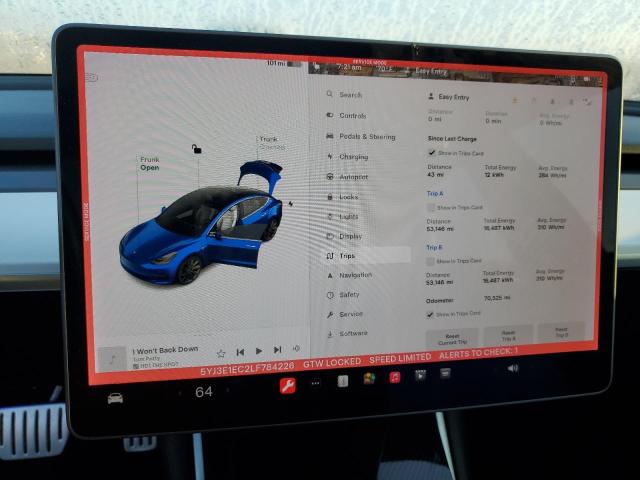Tap the 7:21 am clock in status bar
640x480 pixels.
[x=349, y=67]
